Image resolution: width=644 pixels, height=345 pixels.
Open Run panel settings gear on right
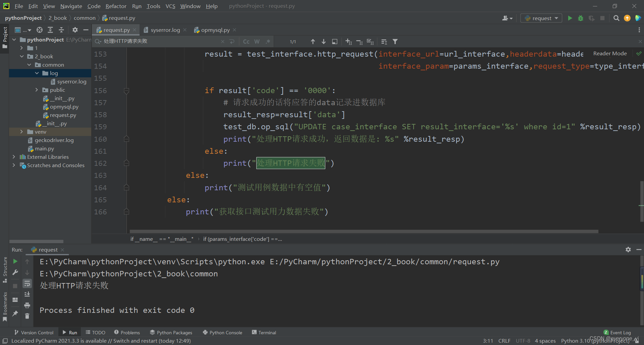click(x=628, y=250)
